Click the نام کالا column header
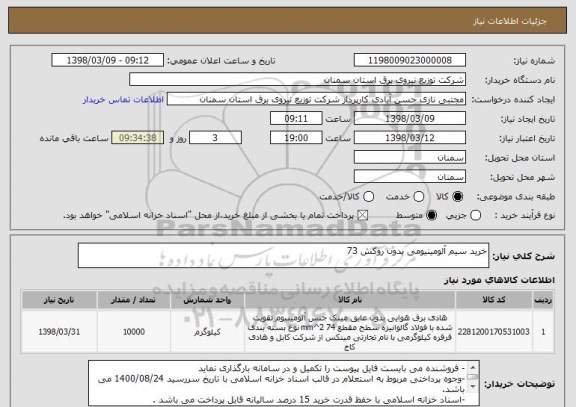Image resolution: width=576 pixels, height=407 pixels. point(350,300)
